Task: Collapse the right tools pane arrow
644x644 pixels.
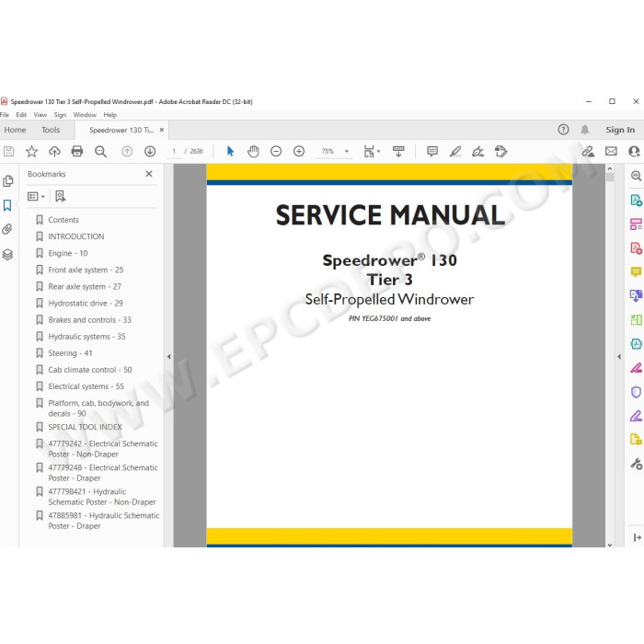Action: click(619, 357)
